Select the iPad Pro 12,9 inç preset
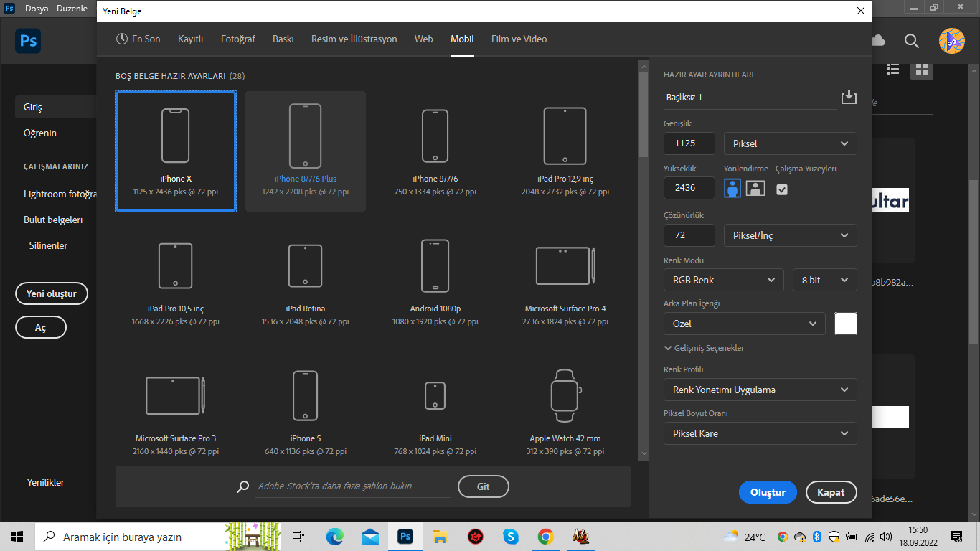Viewport: 980px width, 551px height. point(565,151)
